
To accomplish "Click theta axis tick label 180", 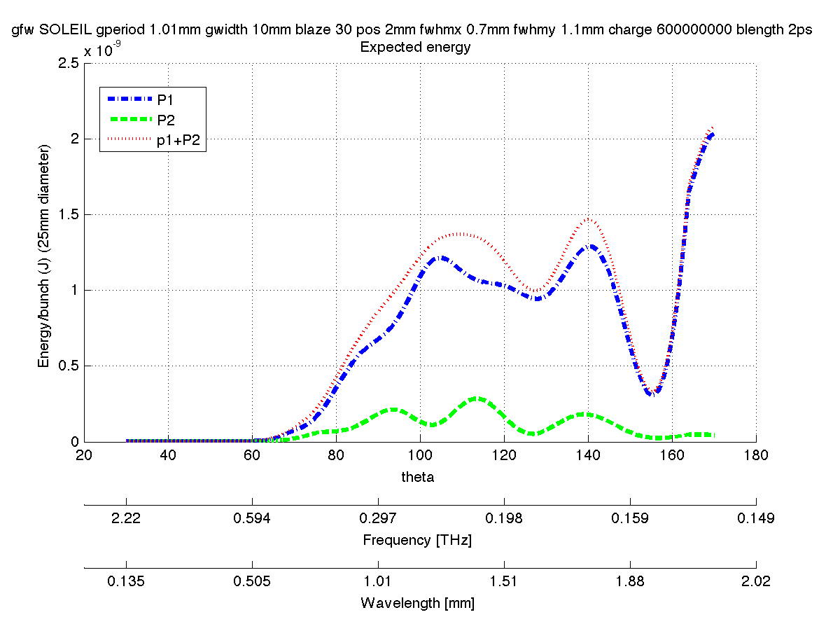I will pos(756,455).
